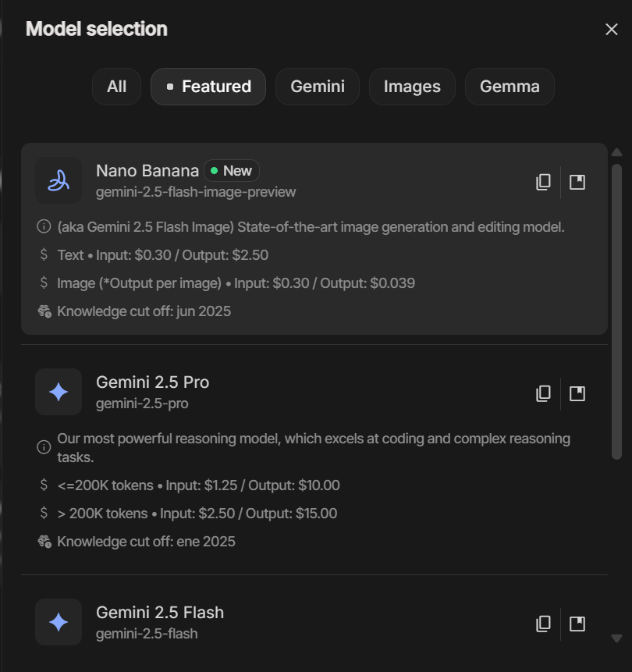Viewport: 632px width, 672px height.
Task: Click the dollar icon beside > 200K tokens pricing
Action: (x=44, y=513)
